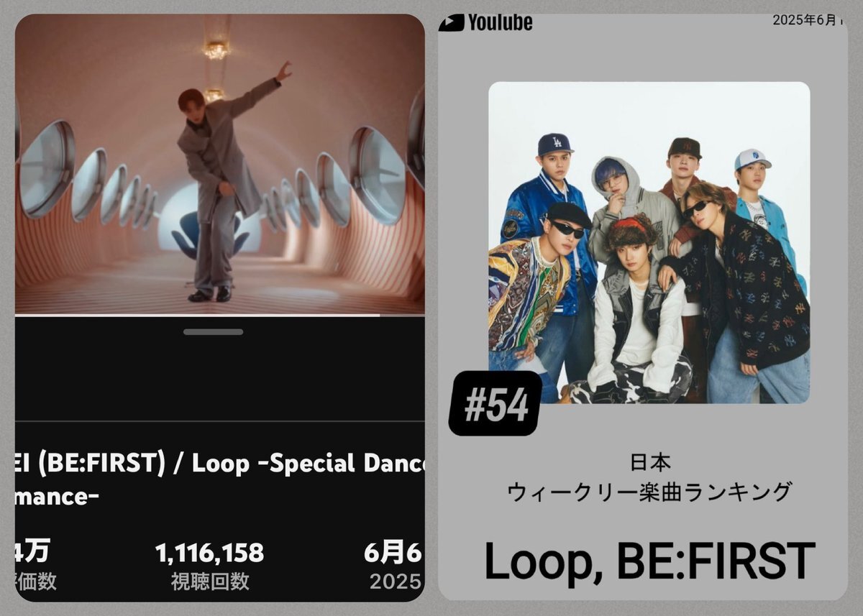Viewport: 863px width, 616px height.
Task: Click the 6月6 upload date
Action: coord(393,553)
